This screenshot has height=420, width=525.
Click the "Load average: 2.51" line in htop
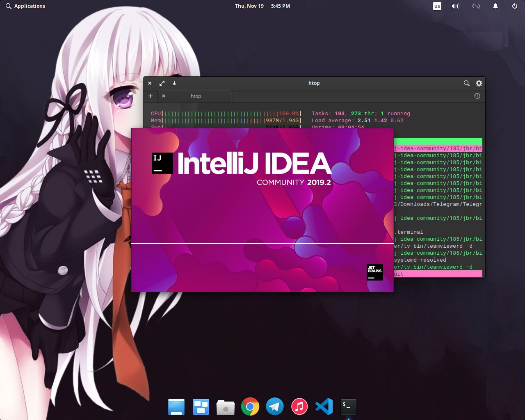coord(358,121)
